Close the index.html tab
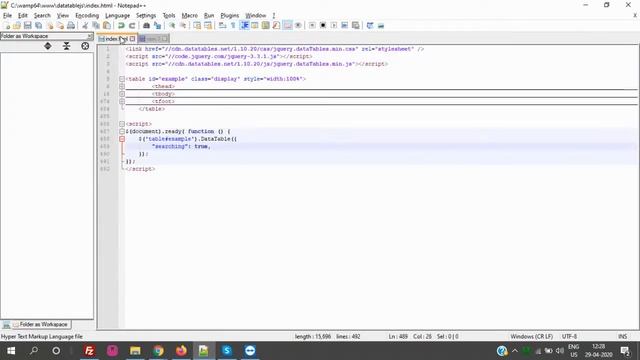Image resolution: width=640 pixels, height=360 pixels. [x=133, y=39]
